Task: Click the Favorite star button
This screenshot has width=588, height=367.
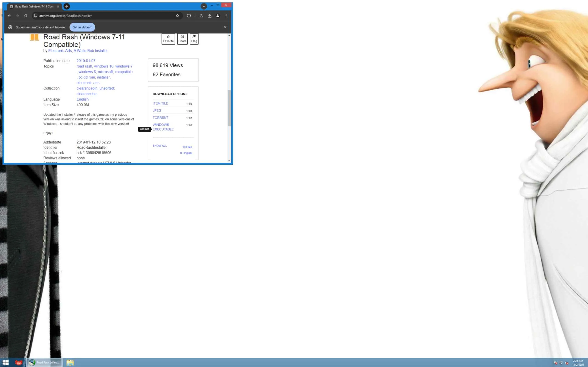Action: coord(168,39)
